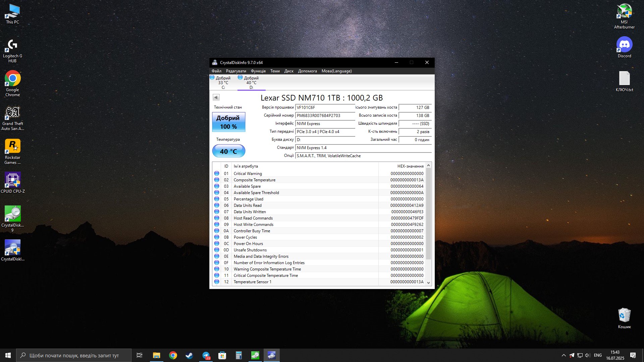Open the Теми menu
The image size is (644, 362).
275,71
